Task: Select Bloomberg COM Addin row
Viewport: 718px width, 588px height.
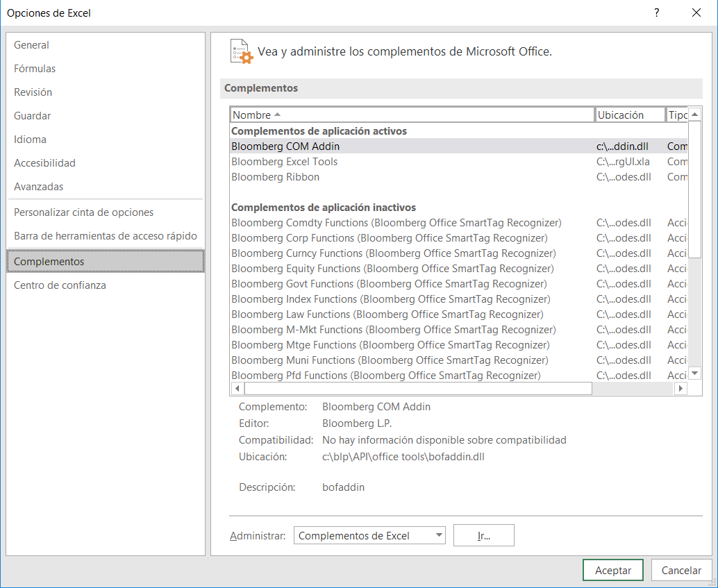Action: pyautogui.click(x=458, y=146)
